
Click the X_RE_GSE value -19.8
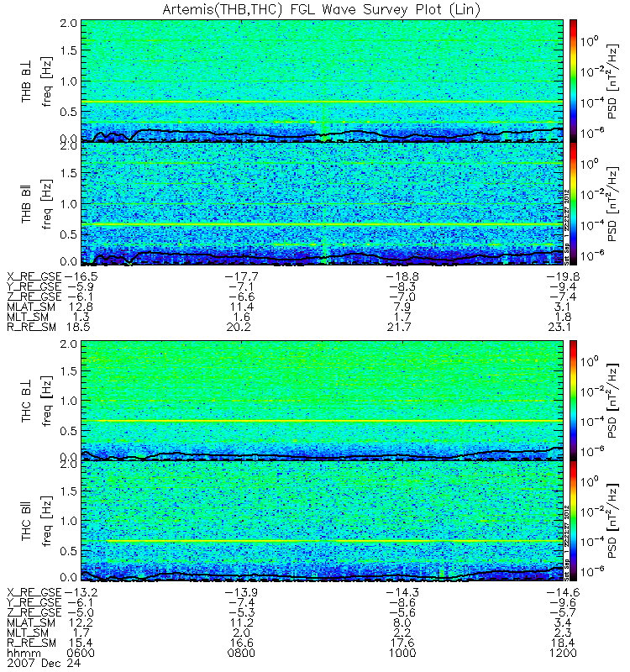[x=563, y=276]
